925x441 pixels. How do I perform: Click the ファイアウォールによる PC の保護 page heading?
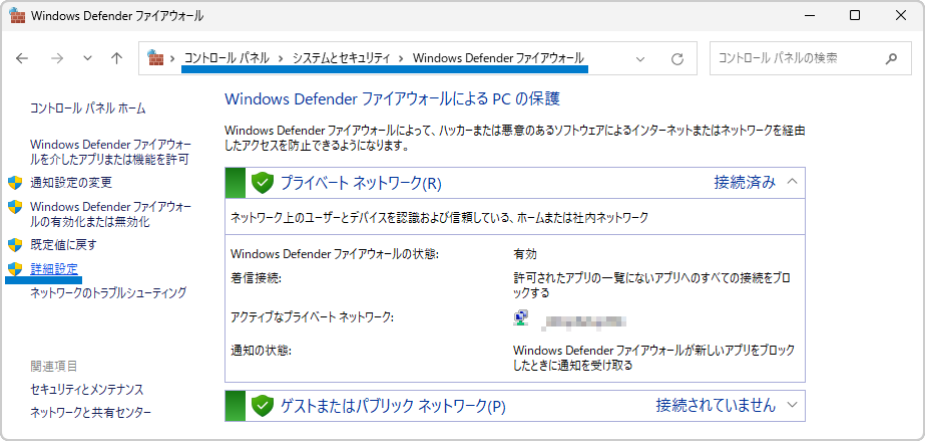point(392,98)
